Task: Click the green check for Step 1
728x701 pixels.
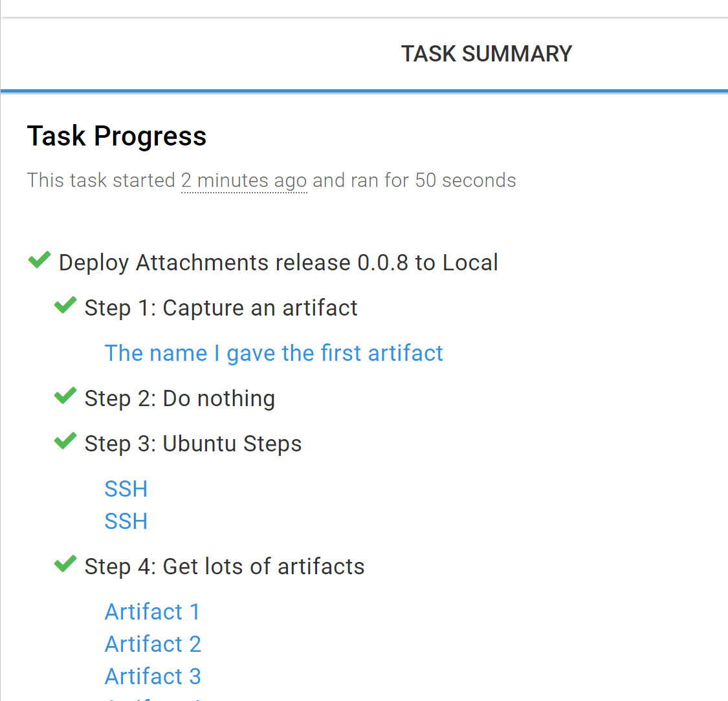Action: [x=65, y=305]
